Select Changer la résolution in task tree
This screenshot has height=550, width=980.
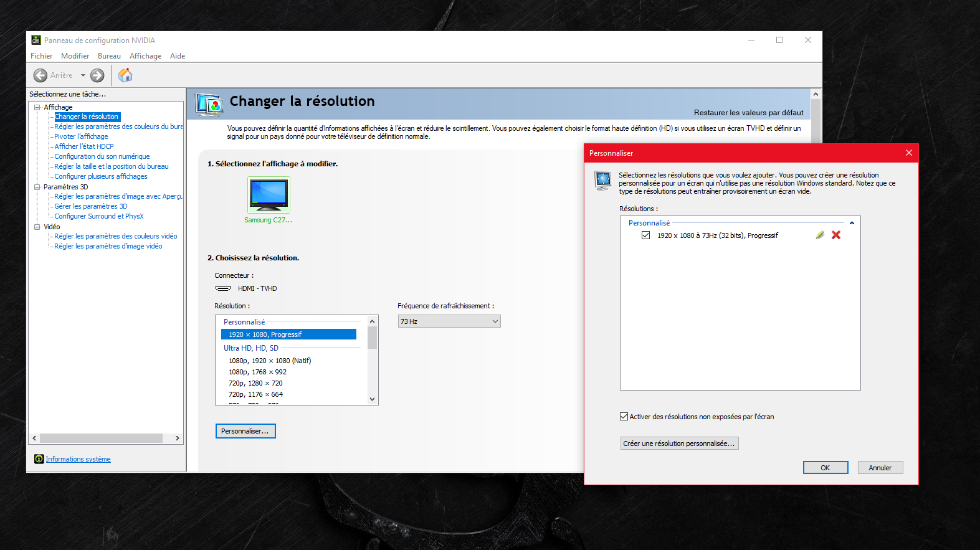point(87,116)
